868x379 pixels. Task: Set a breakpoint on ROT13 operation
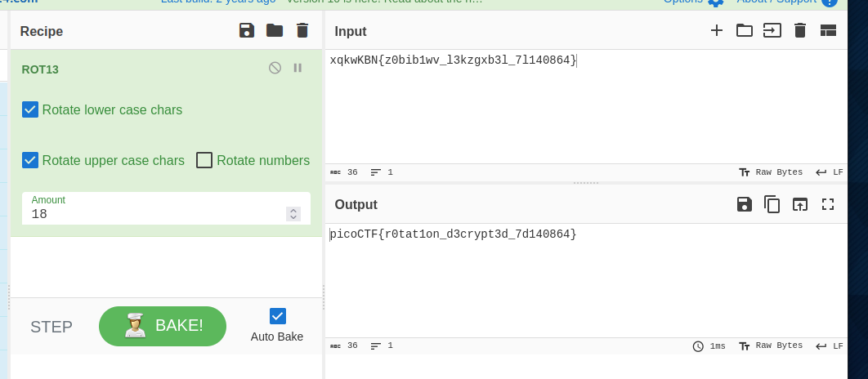click(x=298, y=69)
